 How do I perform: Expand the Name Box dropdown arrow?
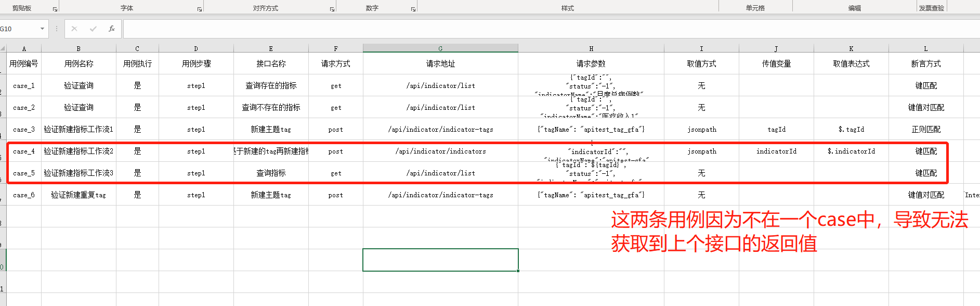tap(42, 29)
